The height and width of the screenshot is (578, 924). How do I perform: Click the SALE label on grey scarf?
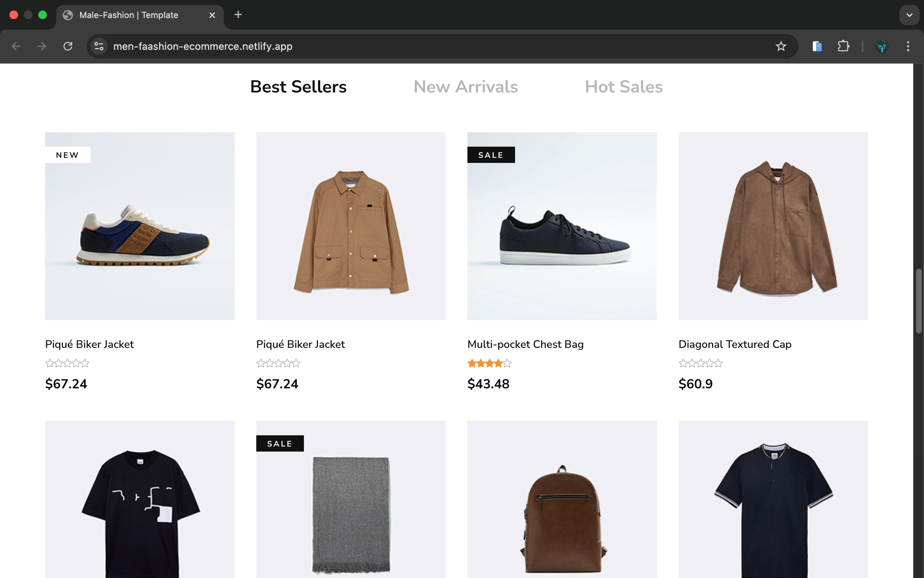click(280, 444)
